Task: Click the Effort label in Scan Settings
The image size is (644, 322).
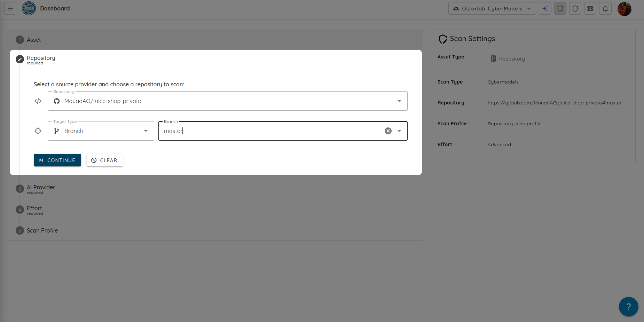Action: tap(445, 144)
